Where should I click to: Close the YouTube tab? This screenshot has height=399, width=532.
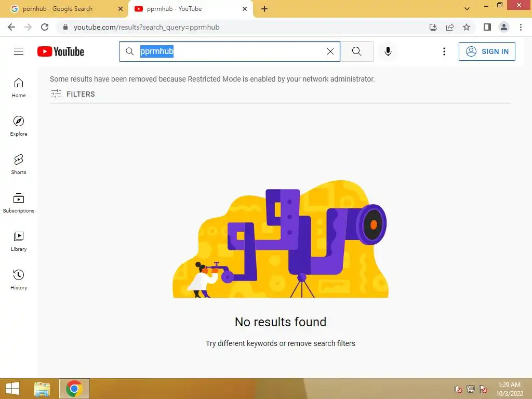click(245, 9)
